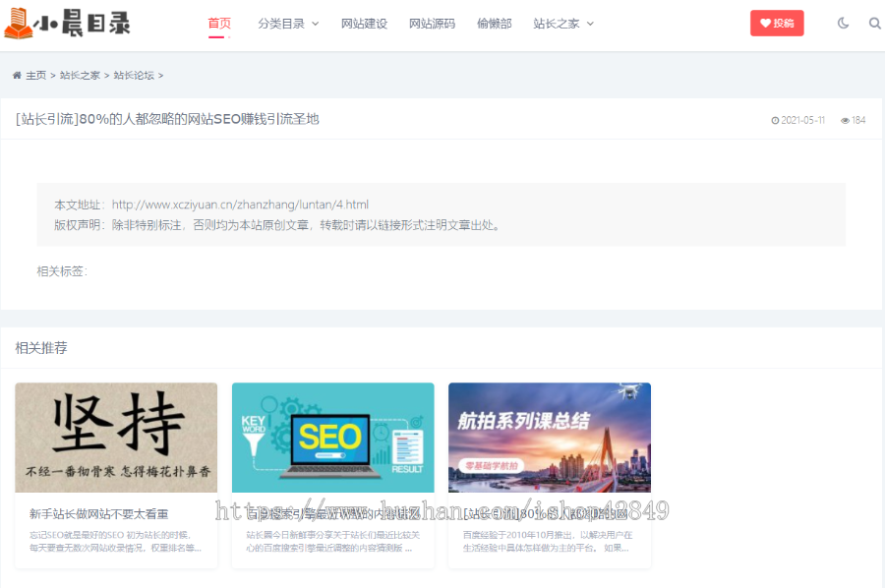Image resolution: width=885 pixels, height=588 pixels.
Task: Click excerpt starting 站长网今日新鲜事分享
Action: [333, 541]
